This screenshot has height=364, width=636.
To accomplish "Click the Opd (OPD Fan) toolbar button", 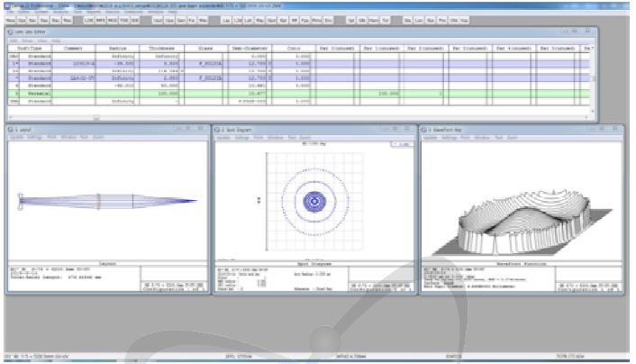I will (x=272, y=20).
